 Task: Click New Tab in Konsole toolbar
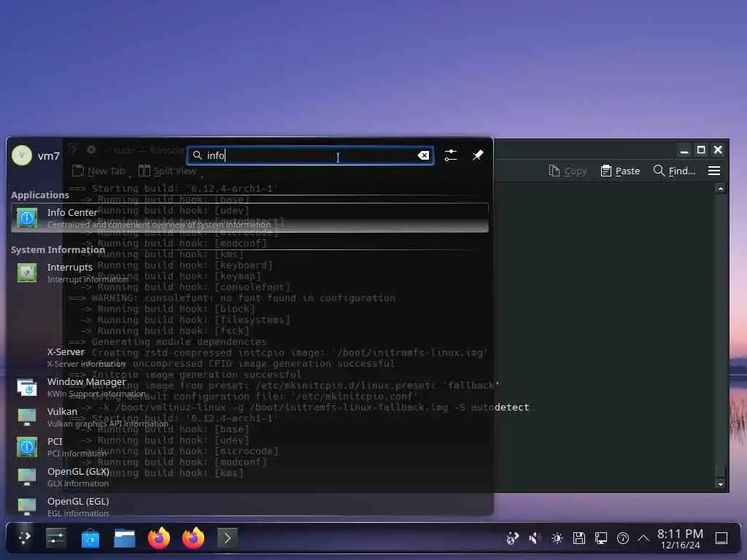99,171
